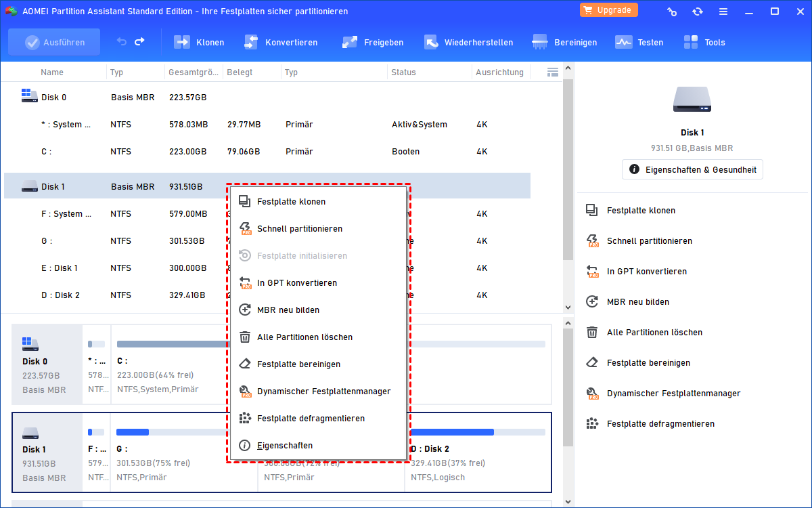Select In GPT konvertieren in context menu
This screenshot has height=508, width=812.
click(x=319, y=283)
